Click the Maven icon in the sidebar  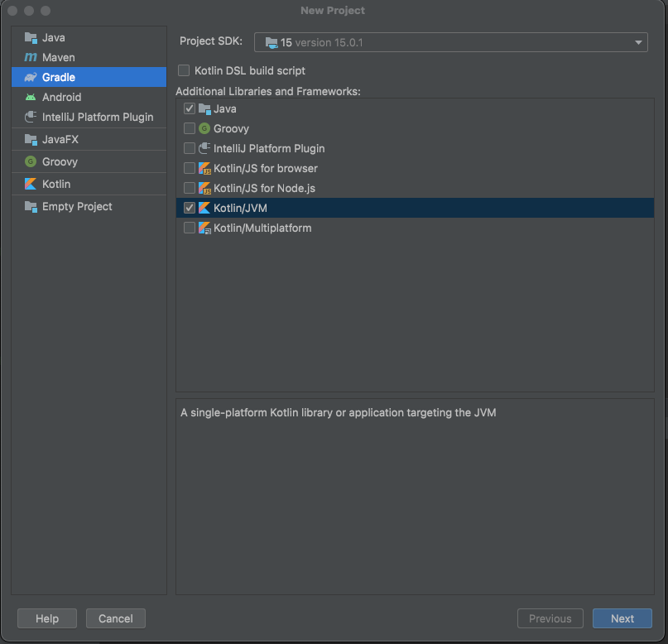(x=31, y=58)
